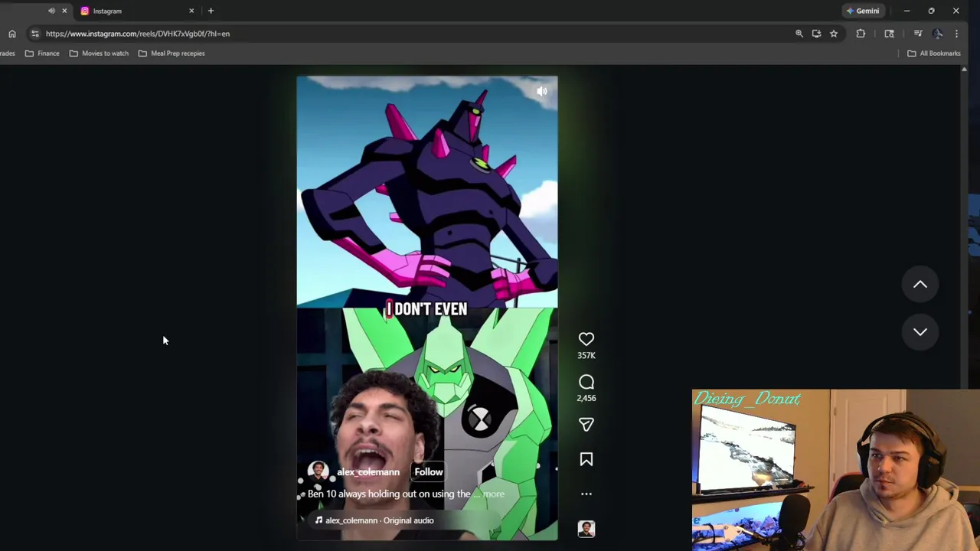Open the tab search screen icon in toolbar
Image resolution: width=980 pixels, height=551 pixels.
pos(889,34)
